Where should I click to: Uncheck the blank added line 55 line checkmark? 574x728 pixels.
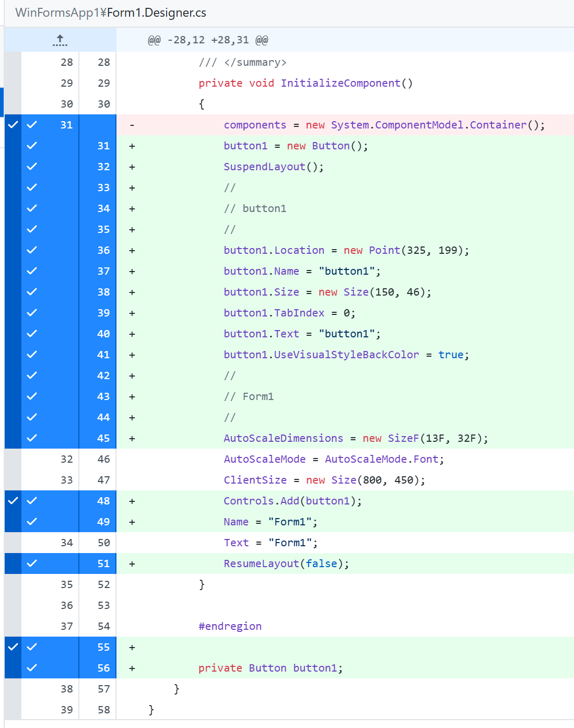[x=32, y=647]
